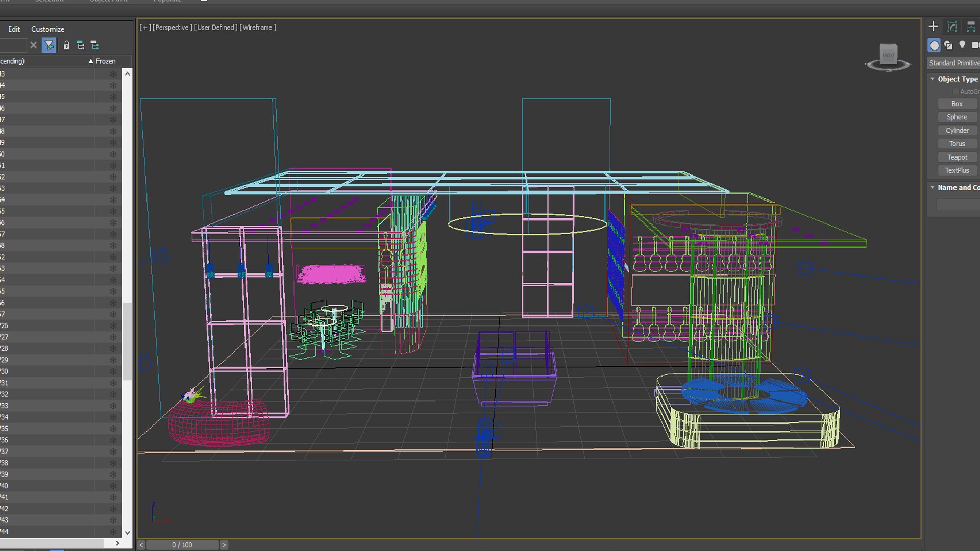Click the Teapot primitive button
980x551 pixels.
(957, 157)
